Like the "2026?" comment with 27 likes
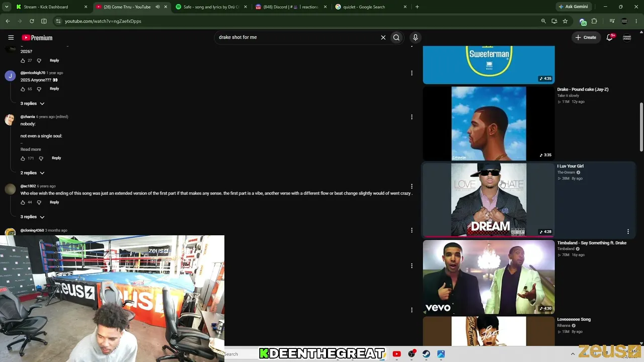 click(23, 61)
